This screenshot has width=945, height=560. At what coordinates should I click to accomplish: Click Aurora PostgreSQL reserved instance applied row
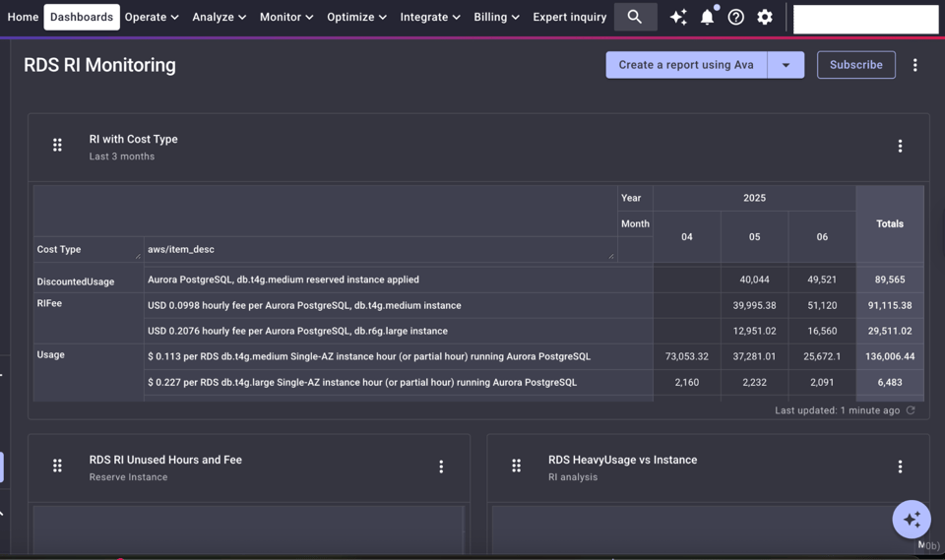point(398,280)
